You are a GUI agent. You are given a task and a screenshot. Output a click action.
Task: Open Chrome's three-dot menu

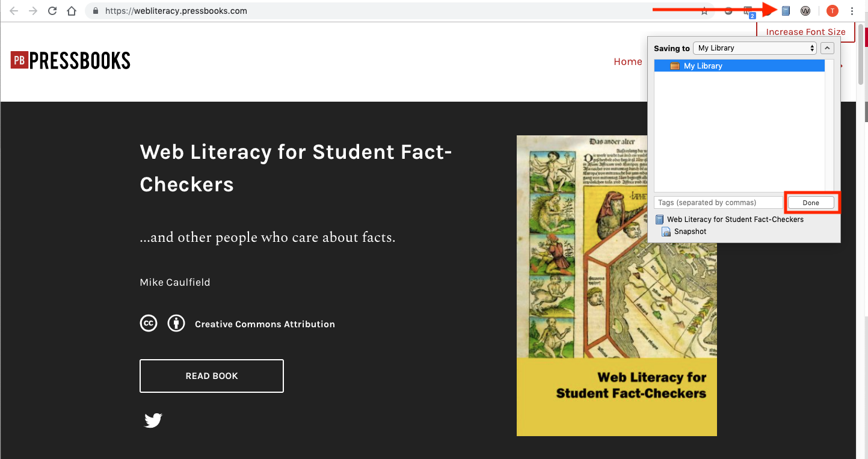tap(852, 11)
